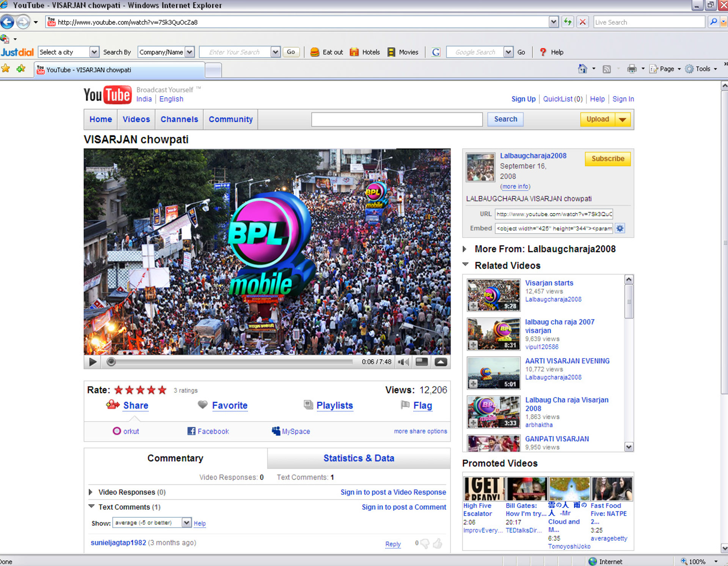
Task: Add to Favorites star-plus icon
Action: (21, 69)
